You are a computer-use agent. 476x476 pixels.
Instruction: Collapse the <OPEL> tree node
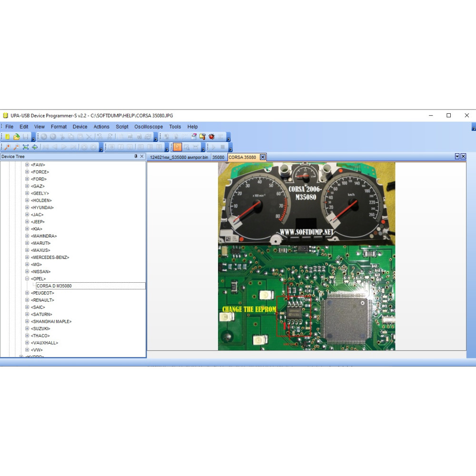point(27,278)
